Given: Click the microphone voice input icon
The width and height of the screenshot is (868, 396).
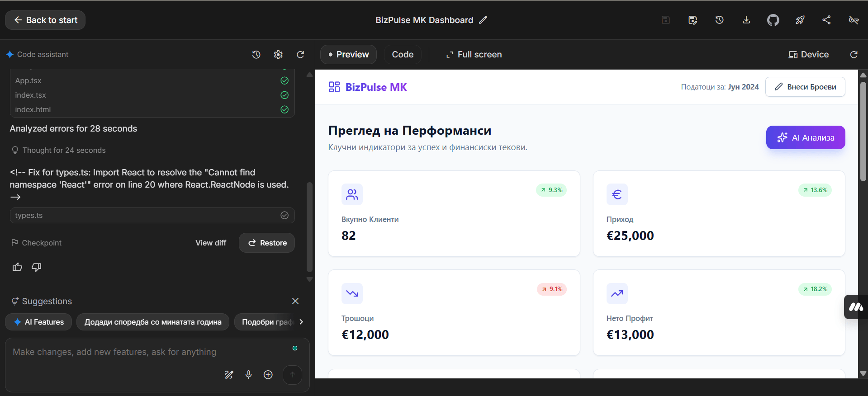Looking at the screenshot, I should coord(248,374).
